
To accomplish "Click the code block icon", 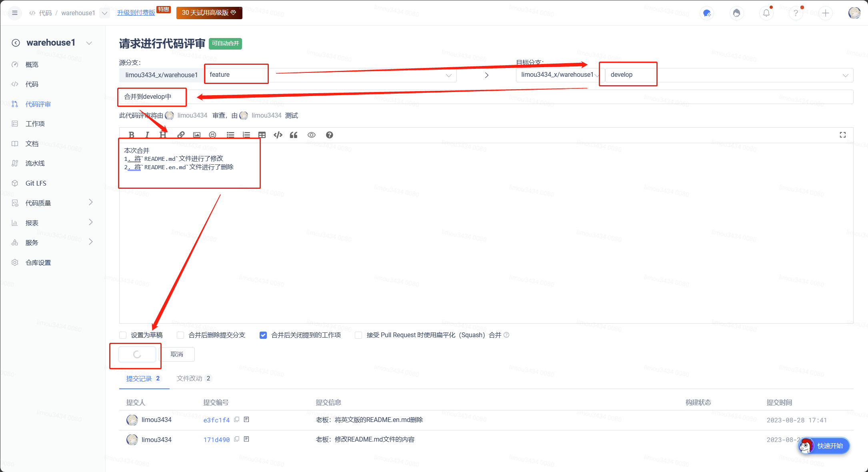I will 278,135.
